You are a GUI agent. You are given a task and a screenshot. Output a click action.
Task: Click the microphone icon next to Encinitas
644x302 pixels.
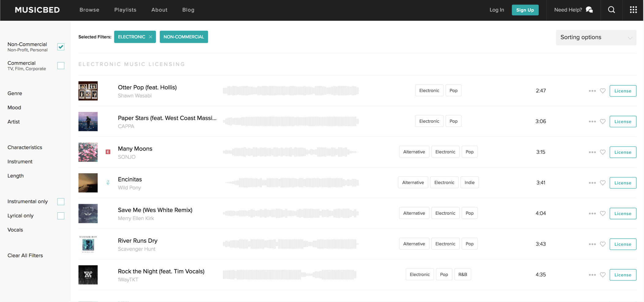point(108,182)
